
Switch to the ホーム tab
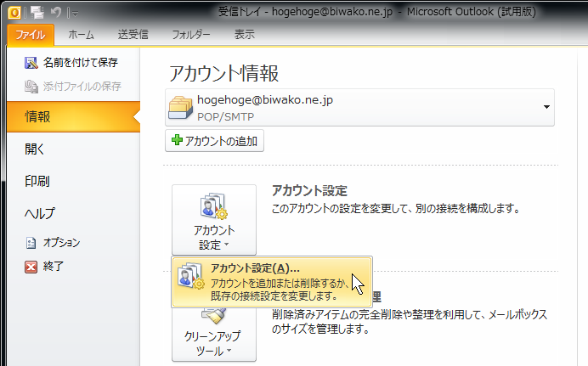click(81, 35)
